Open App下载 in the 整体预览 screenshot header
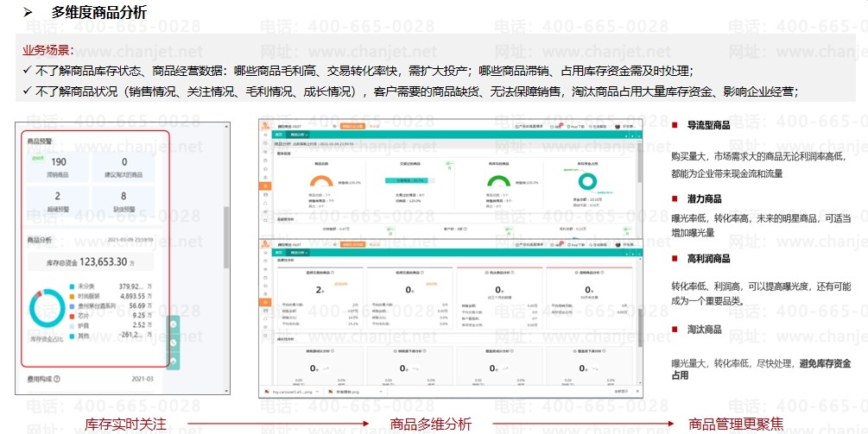 click(577, 126)
